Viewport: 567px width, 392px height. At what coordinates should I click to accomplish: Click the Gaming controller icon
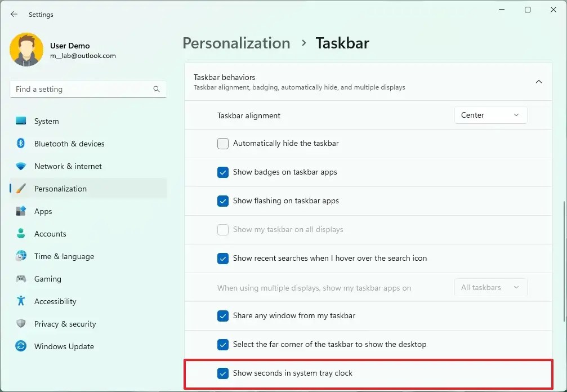(x=21, y=279)
